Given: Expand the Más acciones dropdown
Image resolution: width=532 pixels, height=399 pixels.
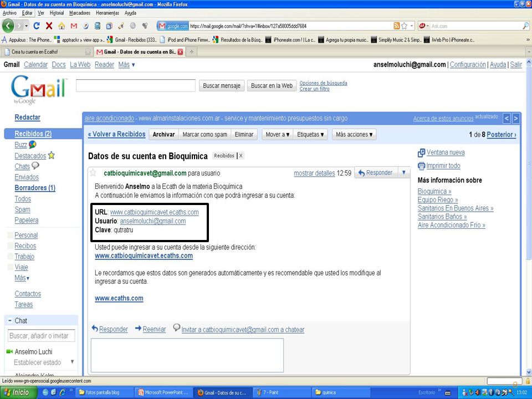Looking at the screenshot, I should coord(354,134).
